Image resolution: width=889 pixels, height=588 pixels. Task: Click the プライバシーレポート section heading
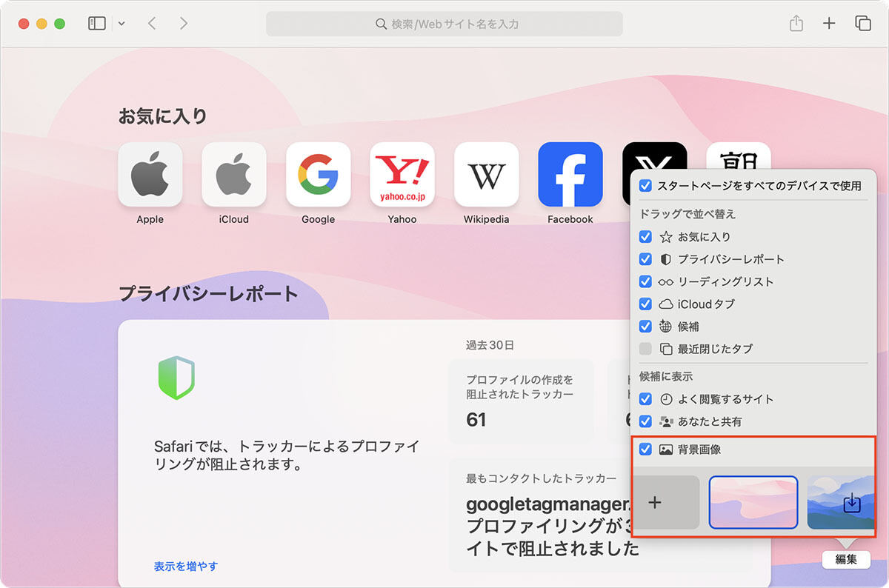(x=209, y=293)
